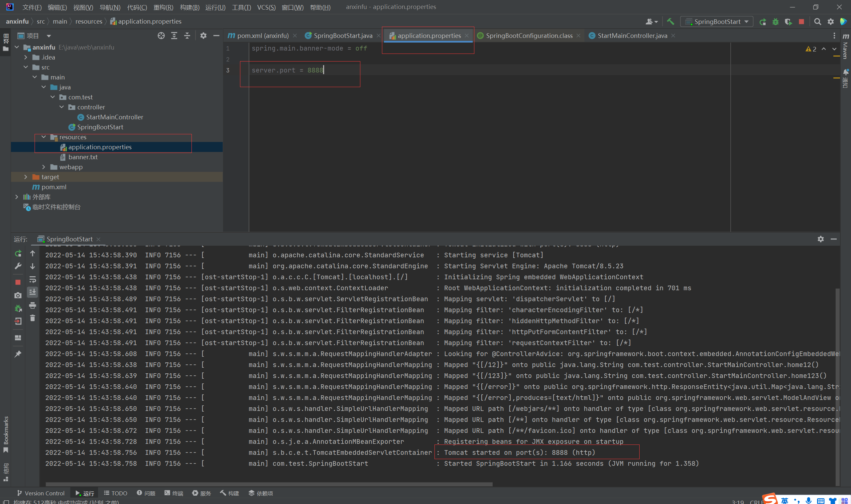Click the Debug bug icon in toolbar
Screen dimensions: 851x504
pos(775,22)
